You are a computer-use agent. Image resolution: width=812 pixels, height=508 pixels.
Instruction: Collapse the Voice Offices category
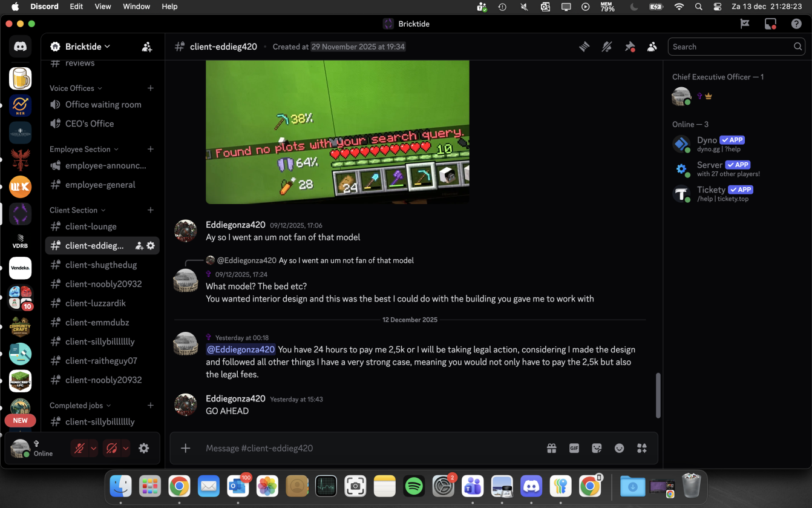click(x=76, y=88)
